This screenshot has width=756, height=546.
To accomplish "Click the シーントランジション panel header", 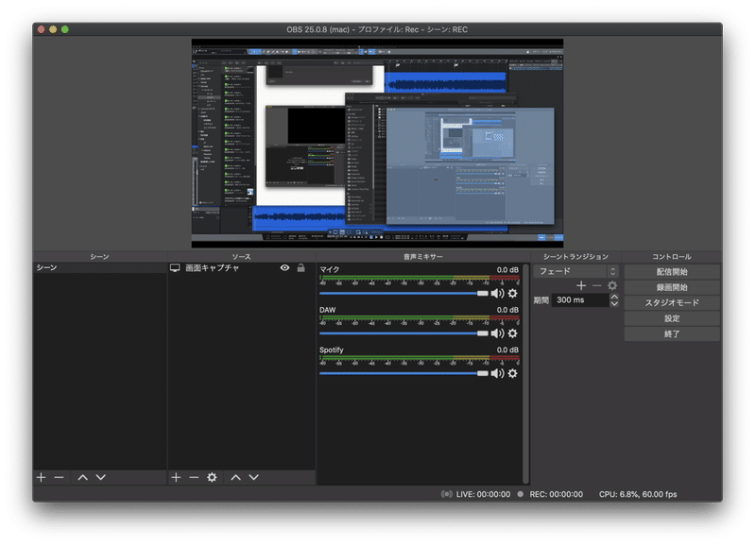I will (x=576, y=256).
